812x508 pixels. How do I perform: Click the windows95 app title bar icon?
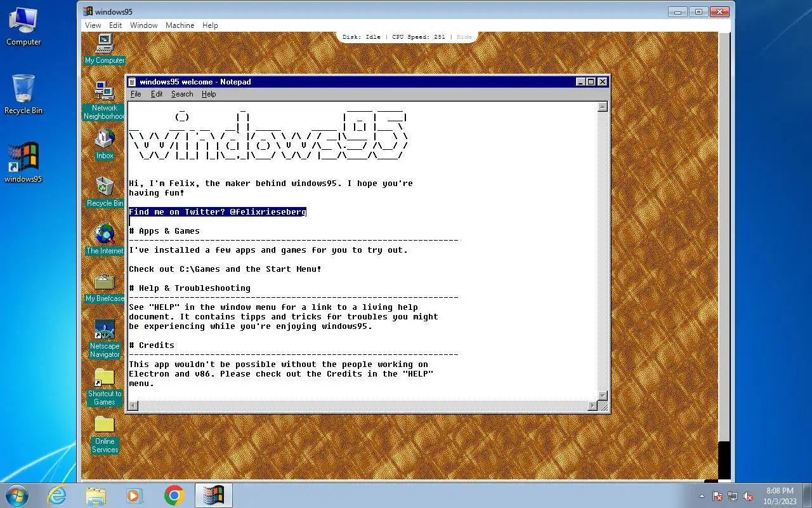pyautogui.click(x=88, y=11)
